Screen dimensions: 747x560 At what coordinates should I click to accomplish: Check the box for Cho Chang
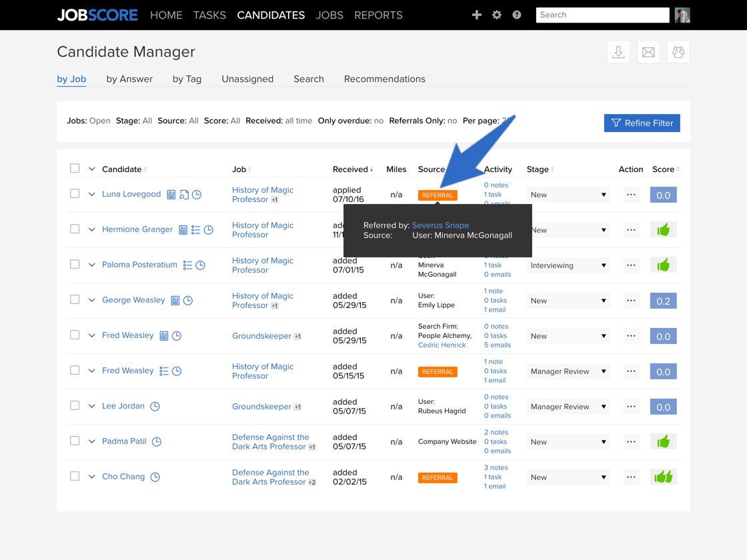[x=75, y=476]
